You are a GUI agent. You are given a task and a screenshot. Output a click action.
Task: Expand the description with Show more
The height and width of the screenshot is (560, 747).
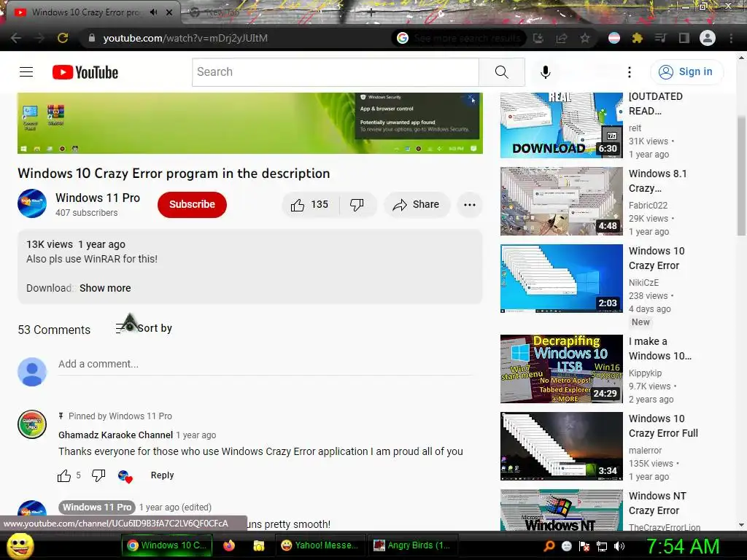(105, 288)
